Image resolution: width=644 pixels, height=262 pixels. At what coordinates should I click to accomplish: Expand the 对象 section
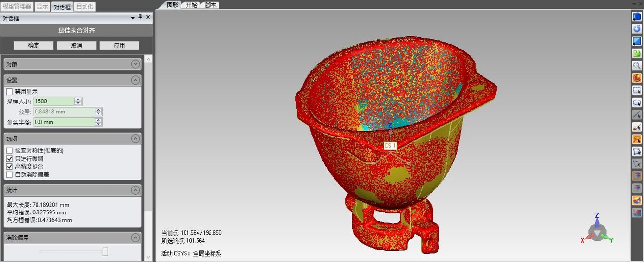pyautogui.click(x=136, y=64)
